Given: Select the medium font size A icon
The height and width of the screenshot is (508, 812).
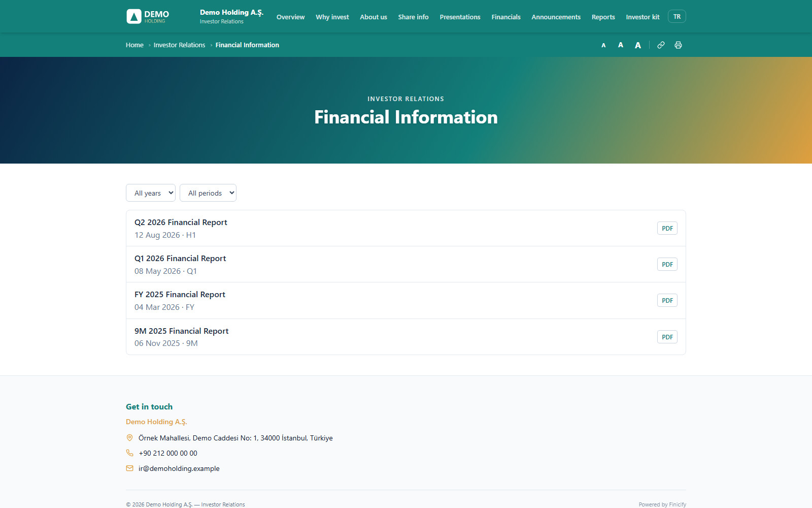Looking at the screenshot, I should [620, 45].
